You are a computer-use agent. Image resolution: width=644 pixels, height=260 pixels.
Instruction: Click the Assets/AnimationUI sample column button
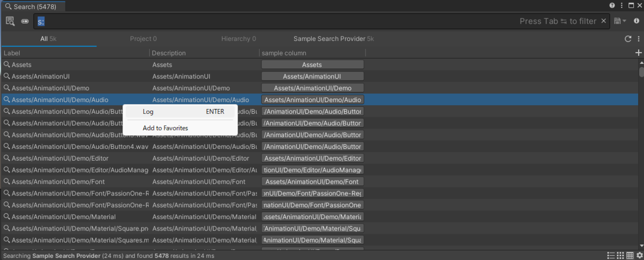312,76
